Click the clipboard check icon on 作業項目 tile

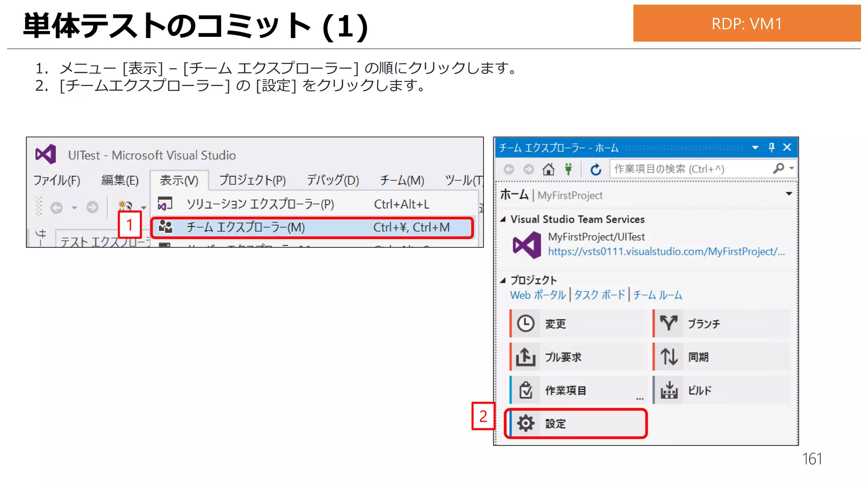click(x=526, y=390)
